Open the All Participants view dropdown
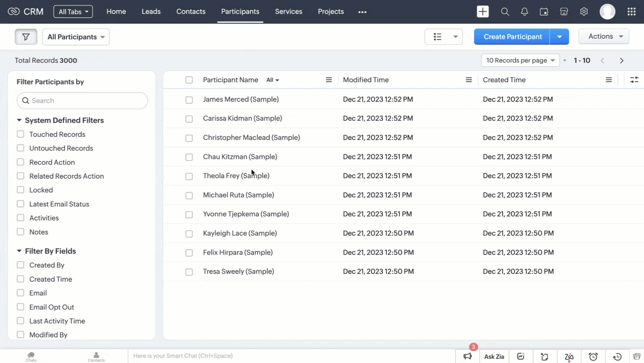Image resolution: width=644 pixels, height=363 pixels. click(x=76, y=37)
